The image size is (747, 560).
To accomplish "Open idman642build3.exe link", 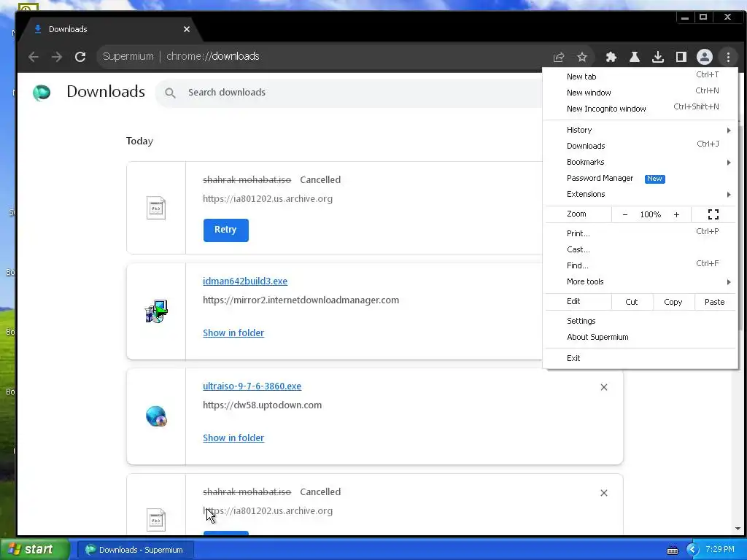I will click(245, 281).
